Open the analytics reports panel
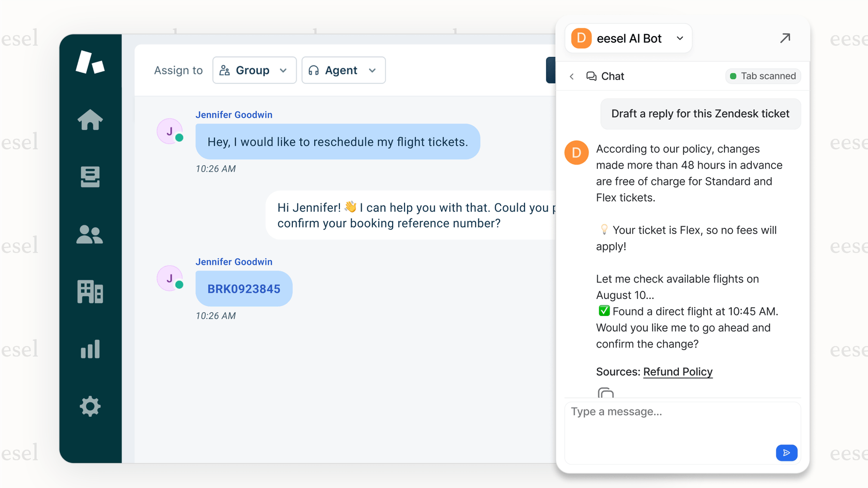The height and width of the screenshot is (488, 868). [90, 349]
